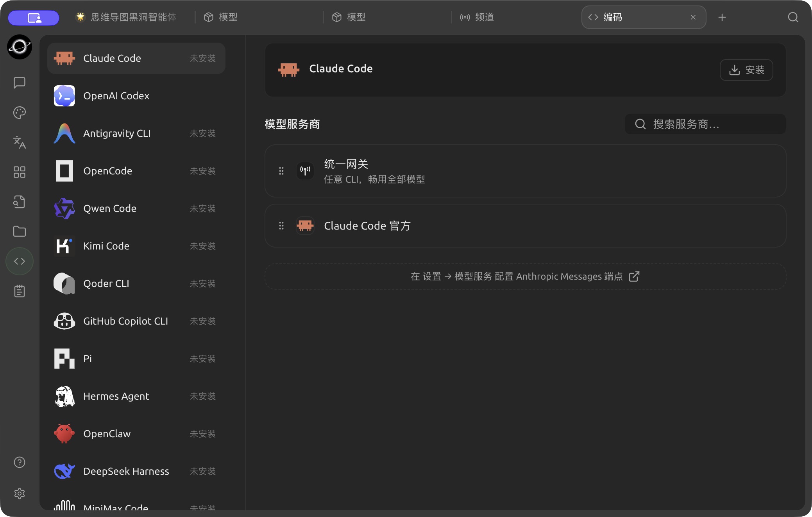The image size is (812, 517).
Task: Select 统一网关 provider card
Action: click(x=525, y=171)
